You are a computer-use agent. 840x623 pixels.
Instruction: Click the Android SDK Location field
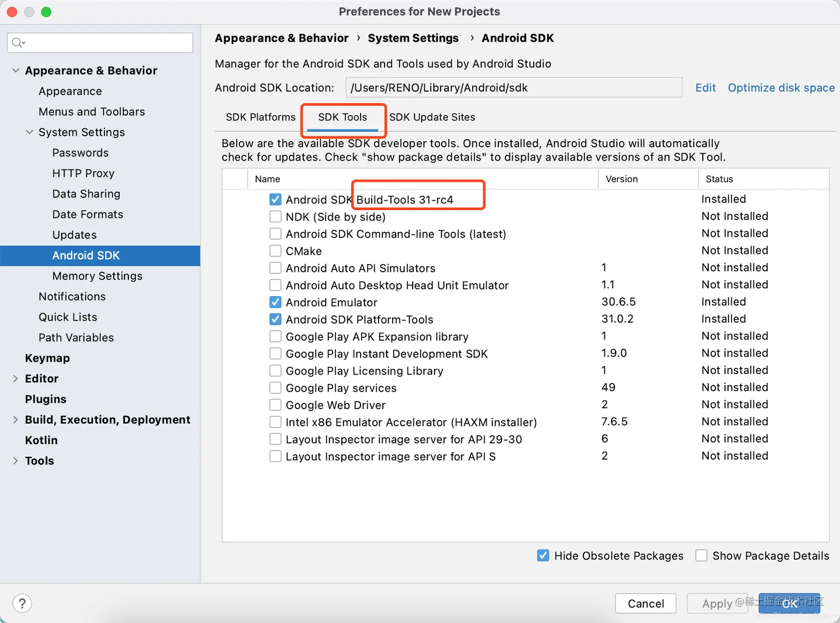pyautogui.click(x=513, y=88)
